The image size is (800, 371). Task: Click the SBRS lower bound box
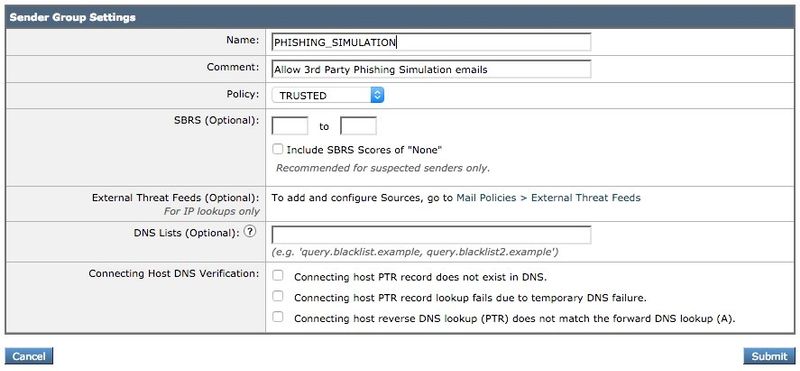pyautogui.click(x=290, y=126)
